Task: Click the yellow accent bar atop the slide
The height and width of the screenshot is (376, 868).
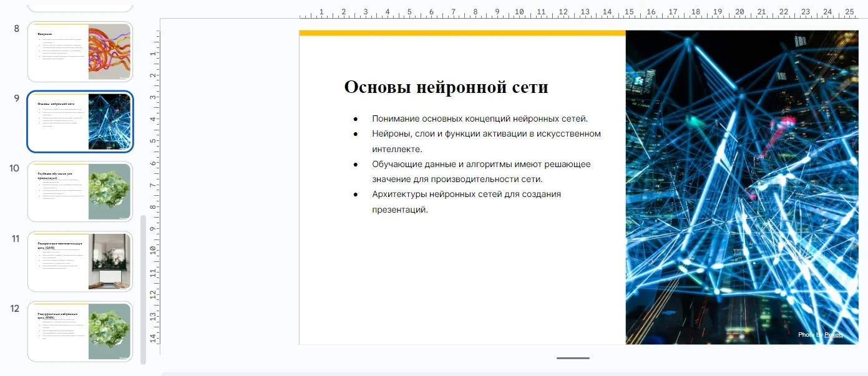Action: coord(462,31)
